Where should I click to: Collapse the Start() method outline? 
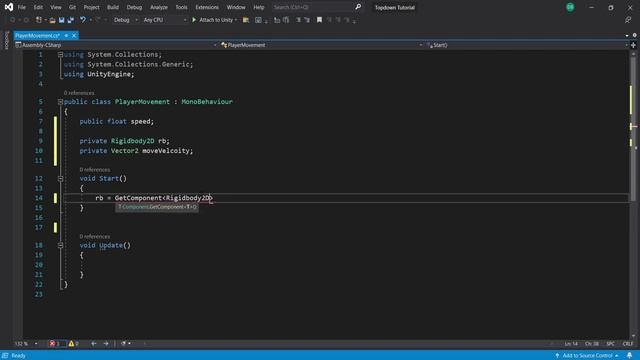coord(60,178)
